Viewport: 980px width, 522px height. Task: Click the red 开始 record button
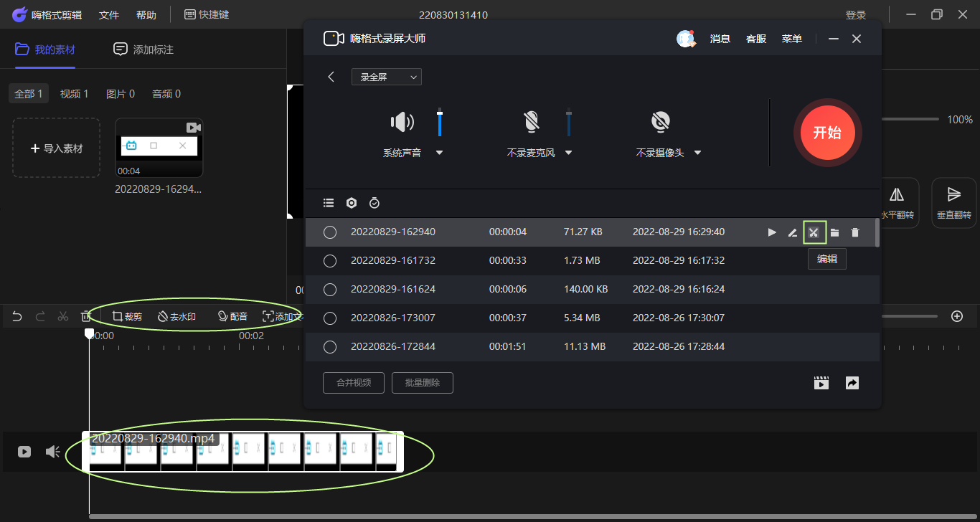[828, 133]
